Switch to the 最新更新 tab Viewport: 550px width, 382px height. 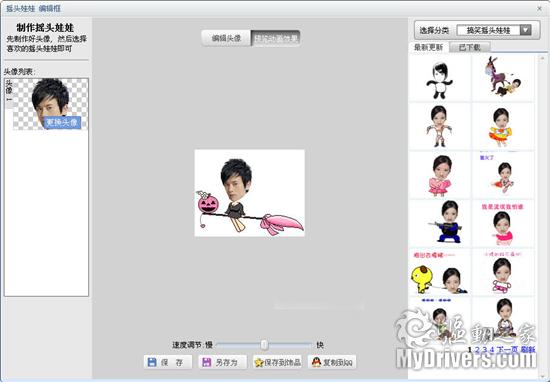[x=429, y=47]
